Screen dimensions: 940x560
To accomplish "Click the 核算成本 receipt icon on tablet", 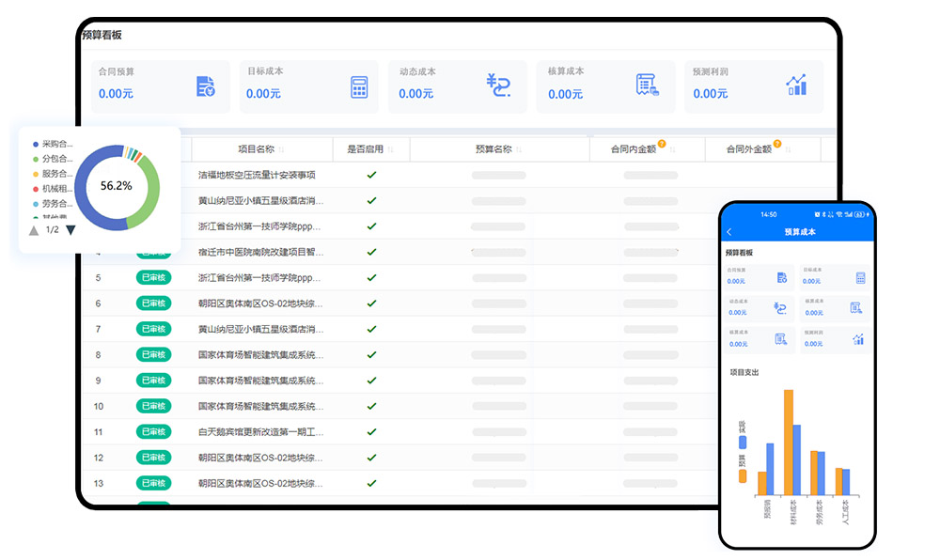I will (x=648, y=86).
